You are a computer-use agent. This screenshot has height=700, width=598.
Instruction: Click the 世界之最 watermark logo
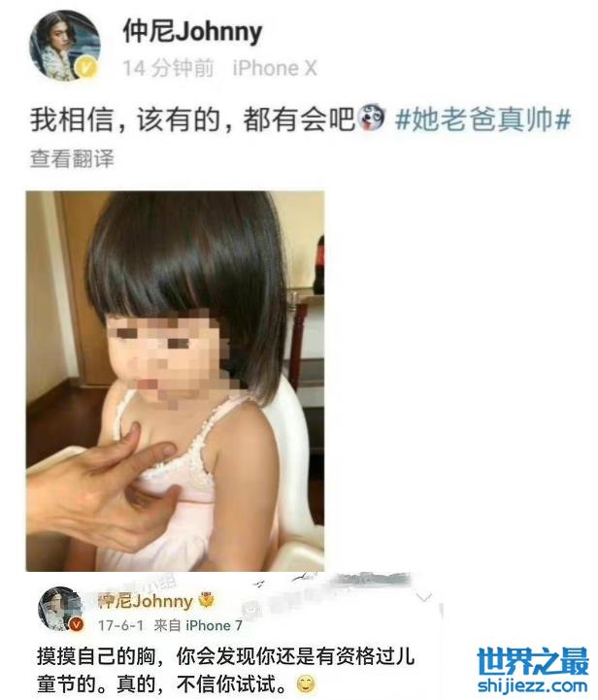pos(533,661)
